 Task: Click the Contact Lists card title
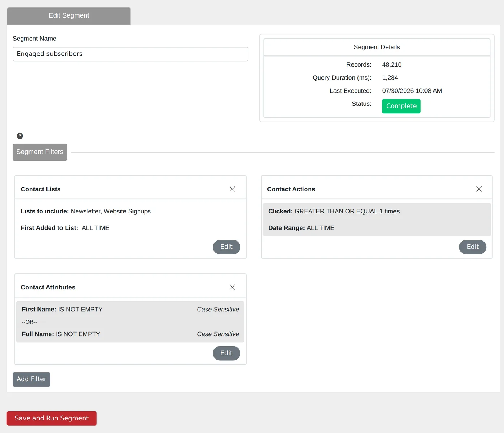coord(40,189)
